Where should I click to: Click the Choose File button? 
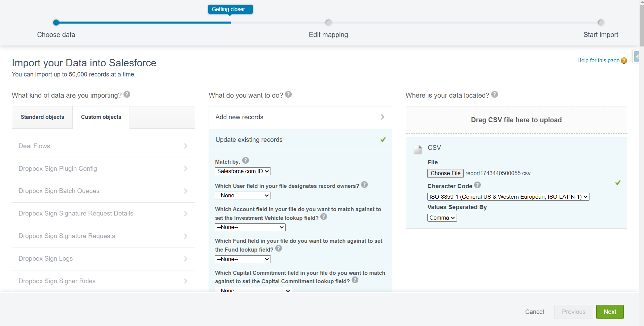coord(445,173)
